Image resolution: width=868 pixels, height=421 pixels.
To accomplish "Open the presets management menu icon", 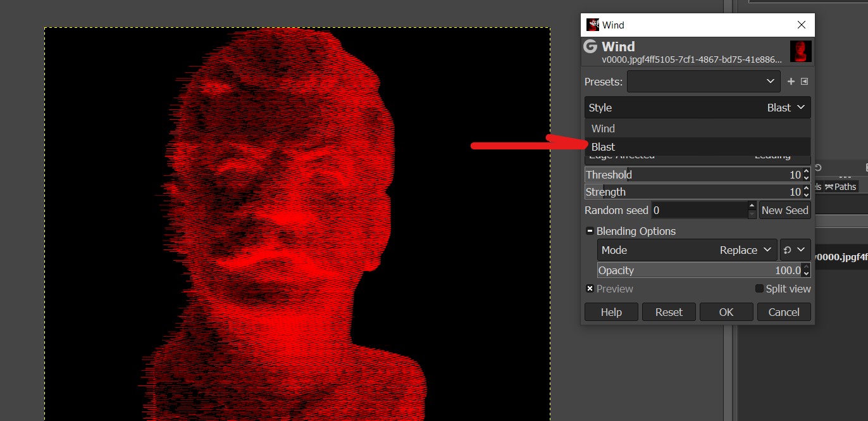I will coord(804,82).
